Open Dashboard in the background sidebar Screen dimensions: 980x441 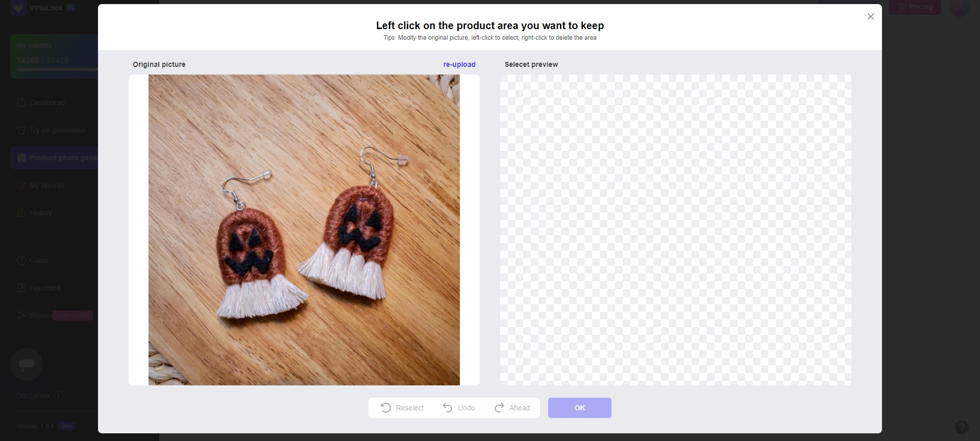pos(41,103)
